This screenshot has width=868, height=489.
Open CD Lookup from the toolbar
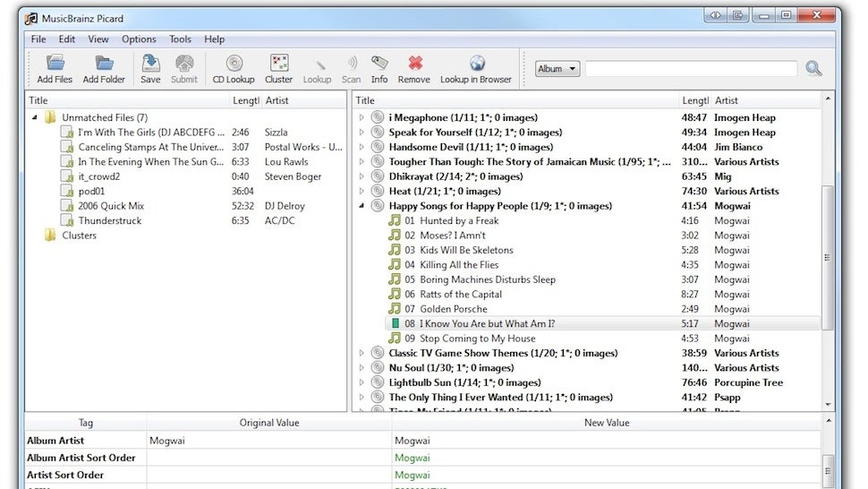(234, 63)
